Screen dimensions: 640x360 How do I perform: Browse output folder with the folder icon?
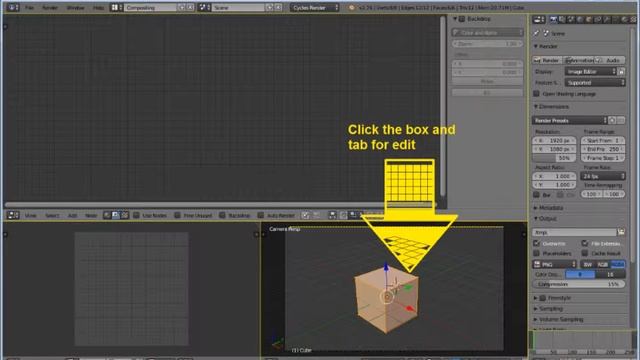621,232
